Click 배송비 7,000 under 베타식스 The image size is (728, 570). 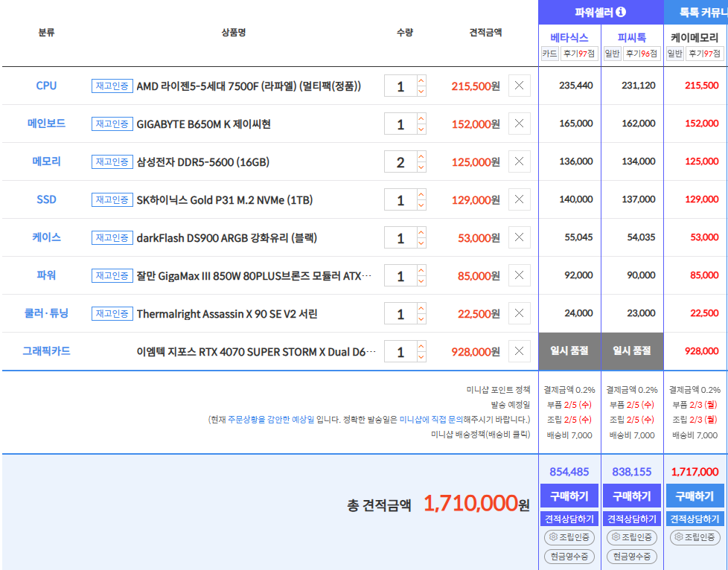coord(569,435)
